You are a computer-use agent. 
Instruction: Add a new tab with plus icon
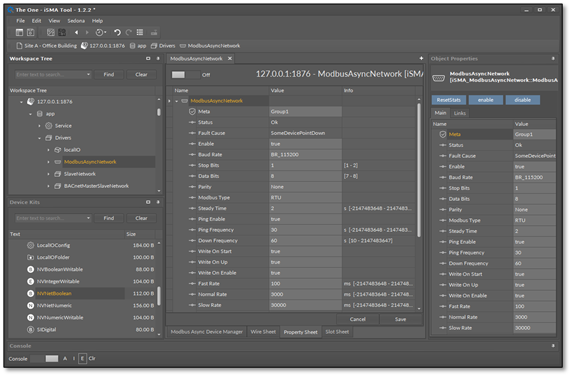421,58
